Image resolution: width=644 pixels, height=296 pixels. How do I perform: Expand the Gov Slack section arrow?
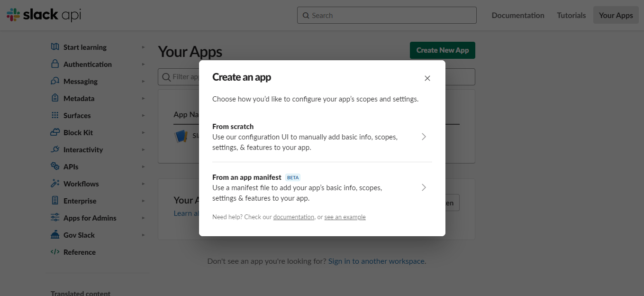coord(143,235)
